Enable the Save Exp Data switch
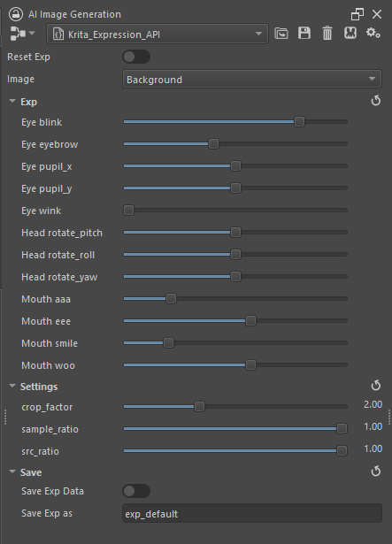Image resolution: width=392 pixels, height=544 pixels. coord(136,491)
